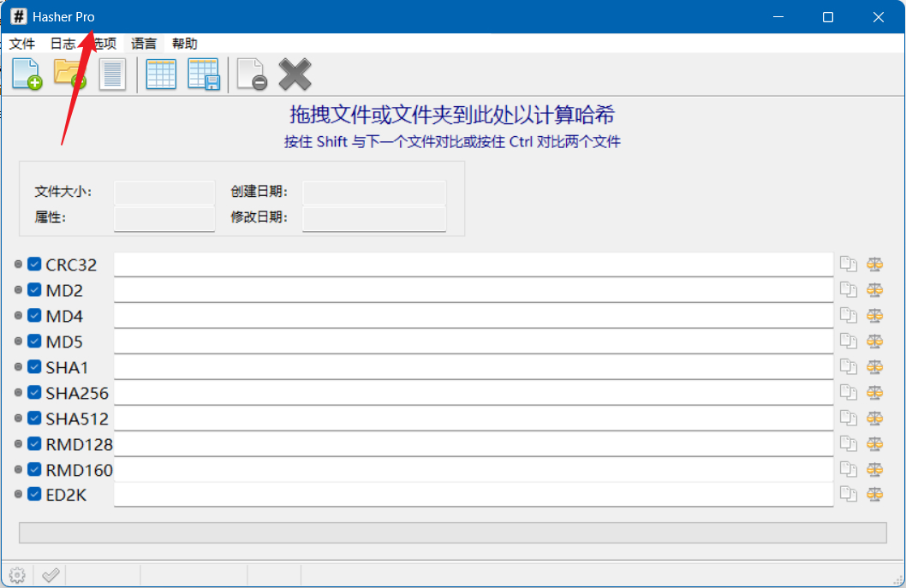The height and width of the screenshot is (588, 906).
Task: Compare the ED2K hash with scales icon
Action: coord(875,494)
